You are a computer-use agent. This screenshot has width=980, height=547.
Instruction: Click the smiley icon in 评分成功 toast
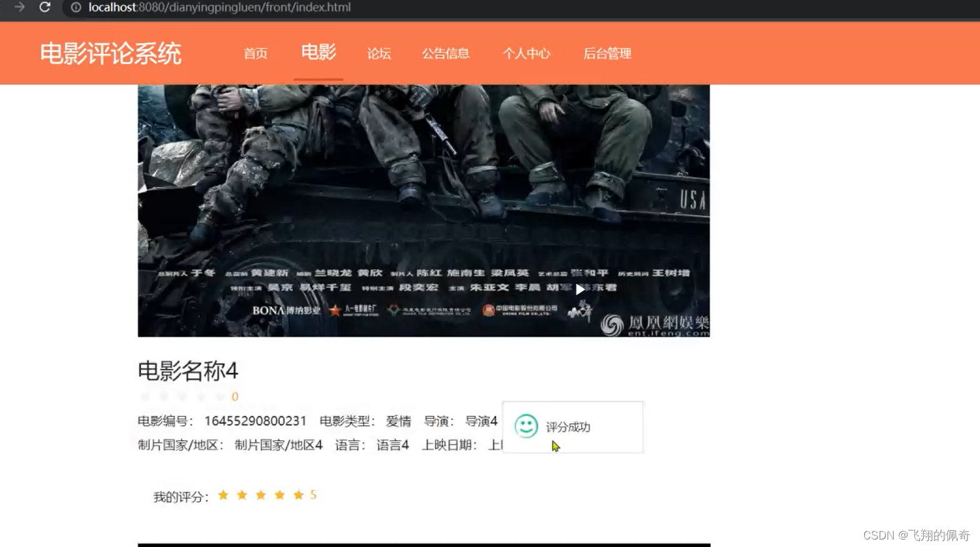click(x=526, y=426)
